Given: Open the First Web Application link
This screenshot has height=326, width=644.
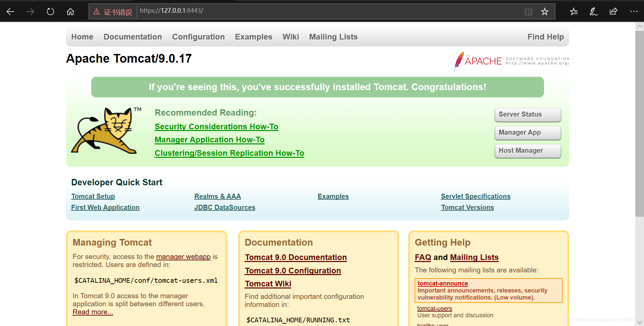Looking at the screenshot, I should pyautogui.click(x=105, y=207).
